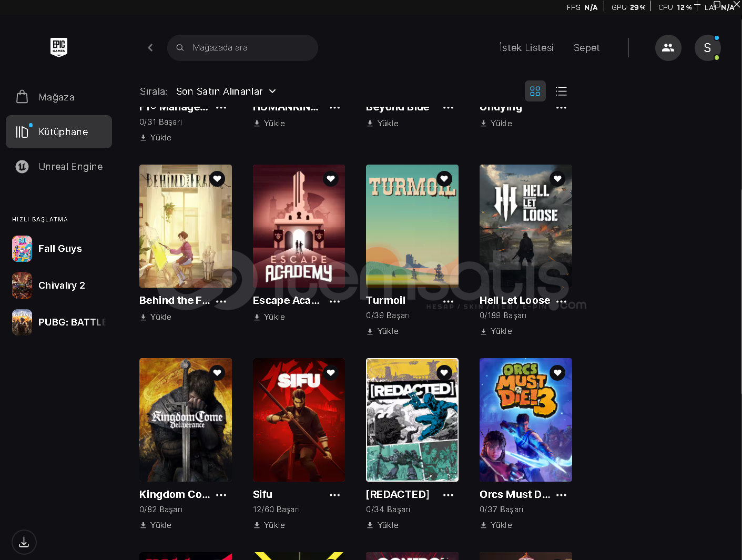Click Yükle under HUMANKIND
The width and height of the screenshot is (742, 560).
point(269,124)
